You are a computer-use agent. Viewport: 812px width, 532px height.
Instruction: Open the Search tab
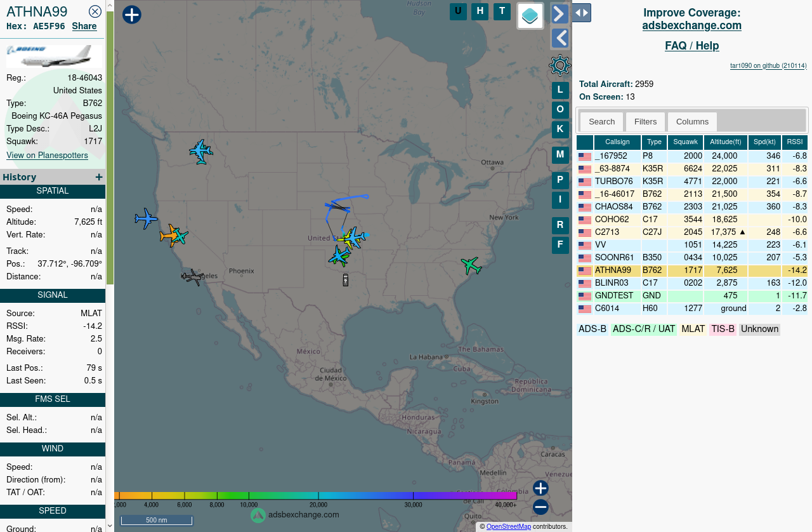[601, 122]
